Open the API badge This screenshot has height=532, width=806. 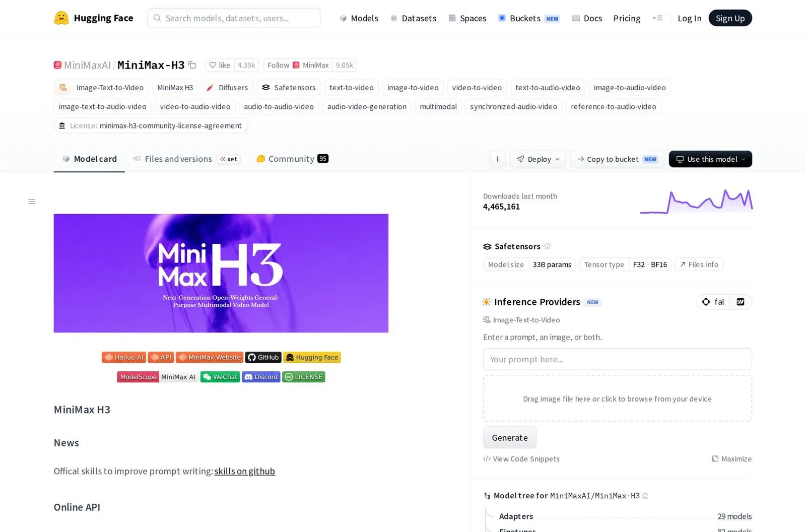tap(161, 357)
